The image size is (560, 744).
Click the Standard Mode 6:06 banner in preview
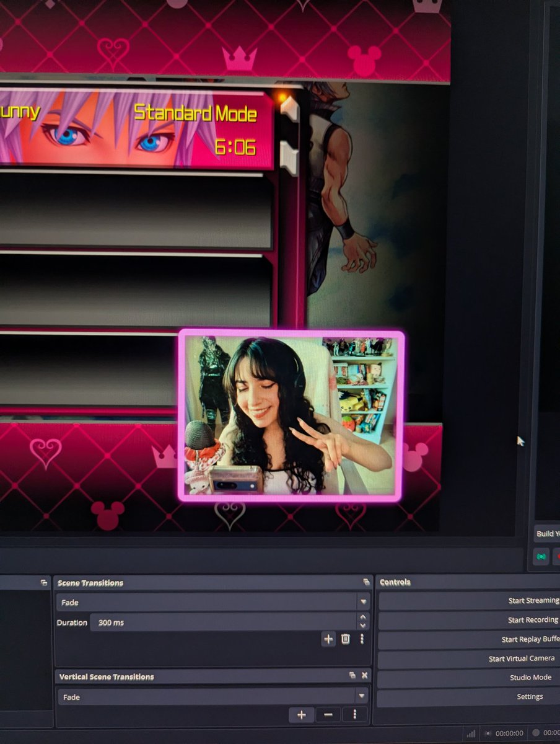136,129
